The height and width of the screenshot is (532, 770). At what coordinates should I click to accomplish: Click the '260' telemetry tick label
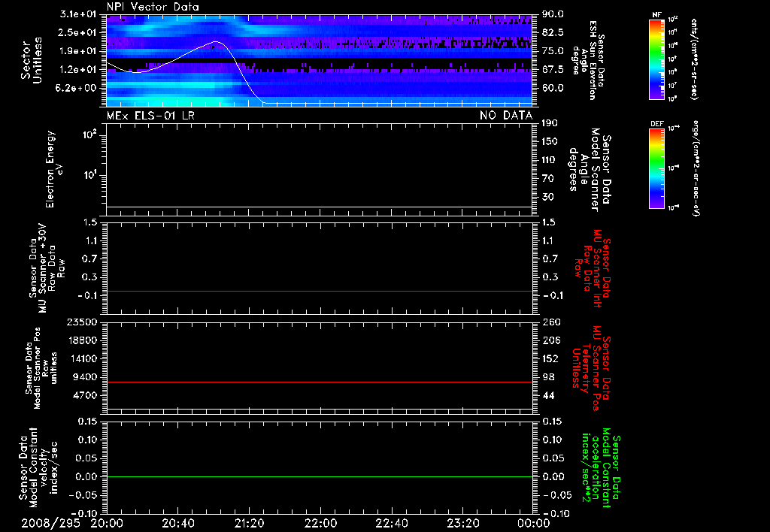(x=551, y=322)
